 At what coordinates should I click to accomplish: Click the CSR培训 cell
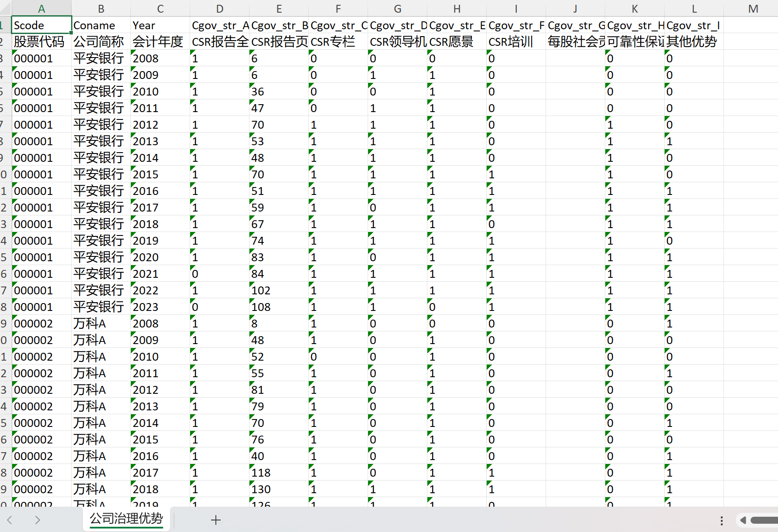click(x=516, y=41)
